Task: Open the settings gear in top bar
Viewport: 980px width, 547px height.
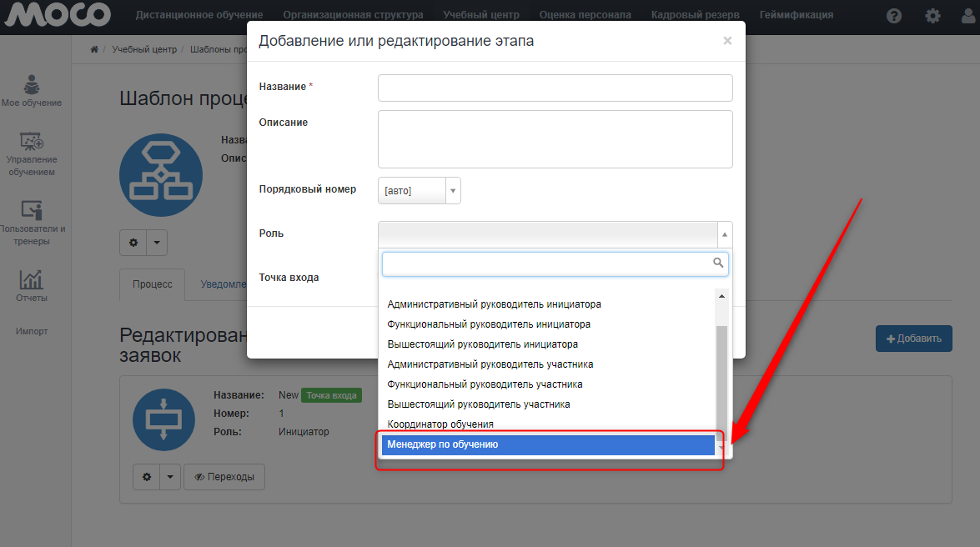Action: [x=932, y=16]
